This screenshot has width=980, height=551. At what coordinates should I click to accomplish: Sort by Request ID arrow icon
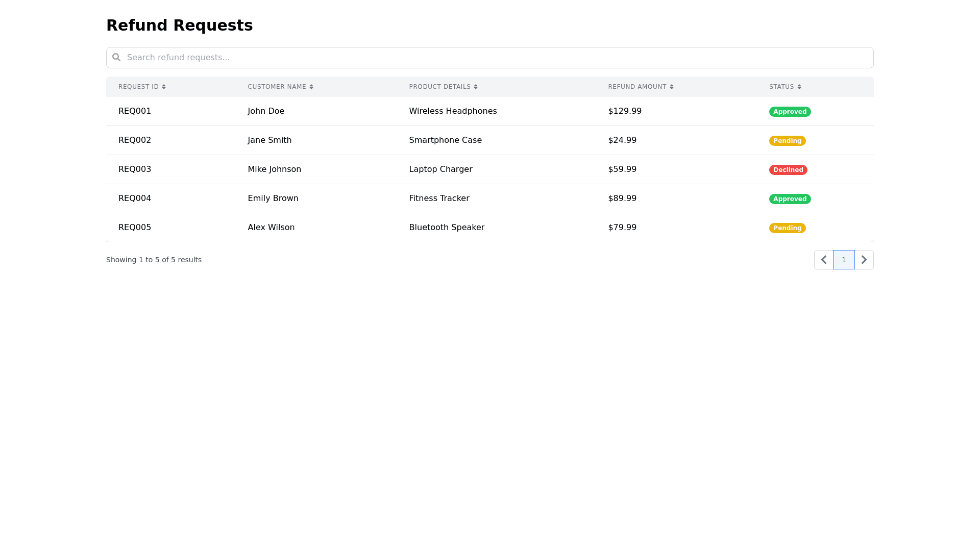164,87
